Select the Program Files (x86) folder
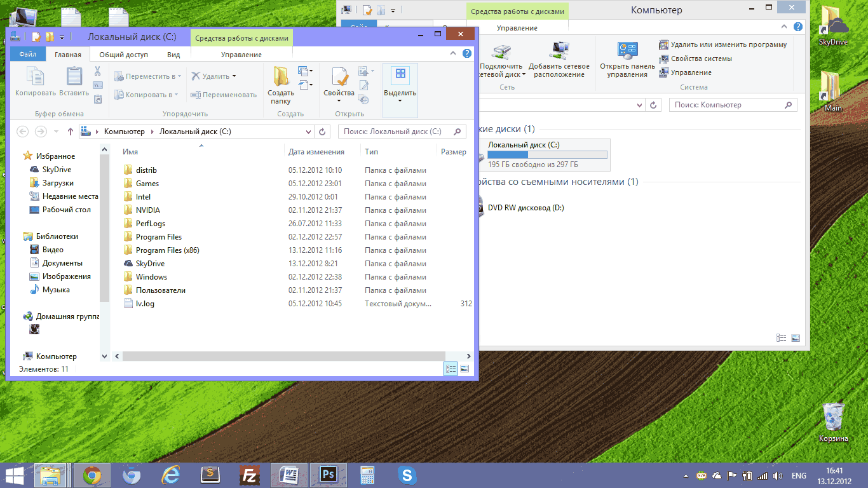The height and width of the screenshot is (488, 868). point(168,250)
